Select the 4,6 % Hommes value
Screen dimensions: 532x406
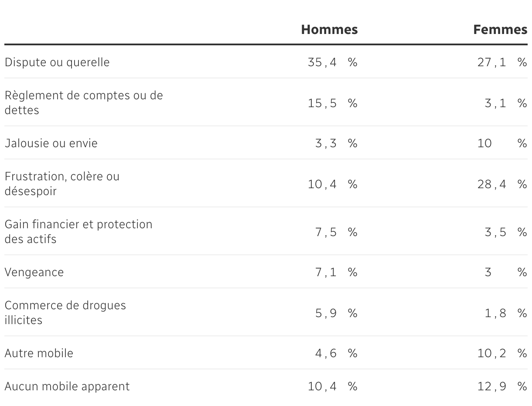click(x=336, y=353)
